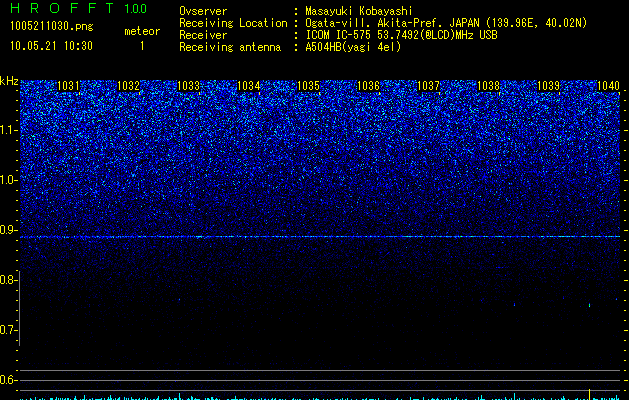
Task: Click the 1.1 frequency axis label
Action: tap(8, 130)
